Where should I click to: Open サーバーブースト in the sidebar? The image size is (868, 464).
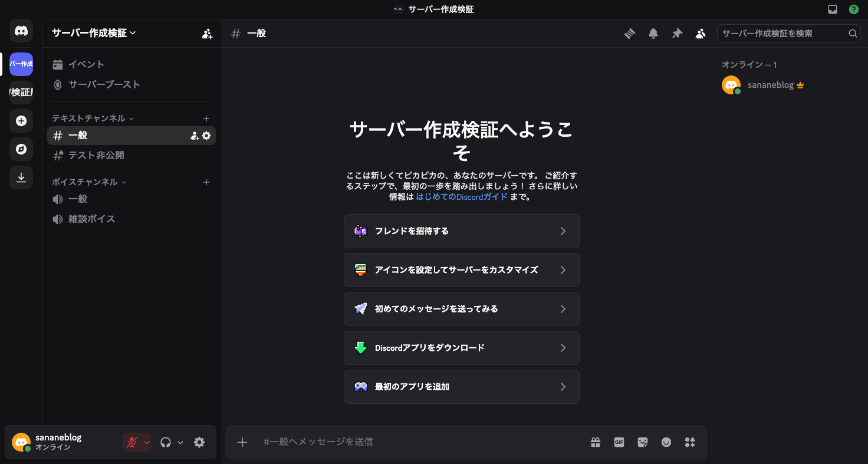(x=131, y=84)
